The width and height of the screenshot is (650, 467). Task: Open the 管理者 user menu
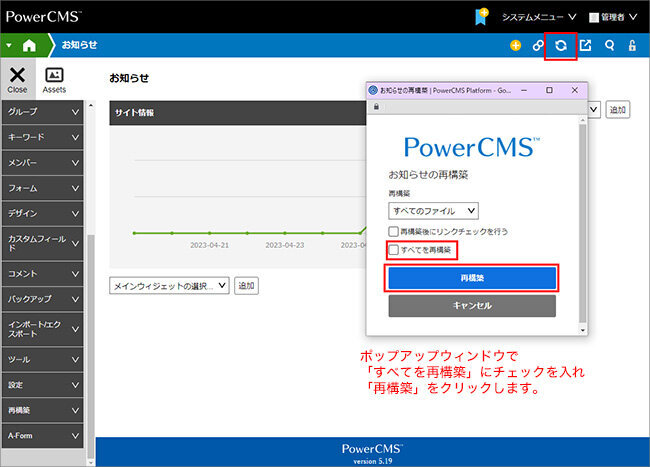[613, 17]
